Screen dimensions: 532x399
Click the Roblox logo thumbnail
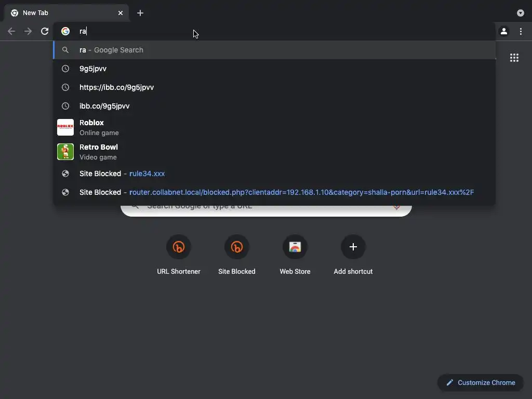[65, 127]
